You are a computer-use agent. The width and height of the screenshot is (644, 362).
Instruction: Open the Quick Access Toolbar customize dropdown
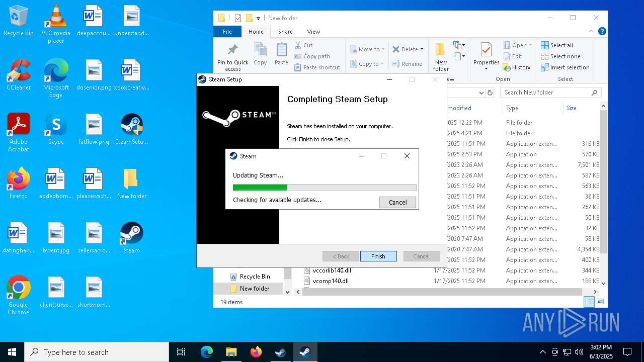(x=258, y=18)
